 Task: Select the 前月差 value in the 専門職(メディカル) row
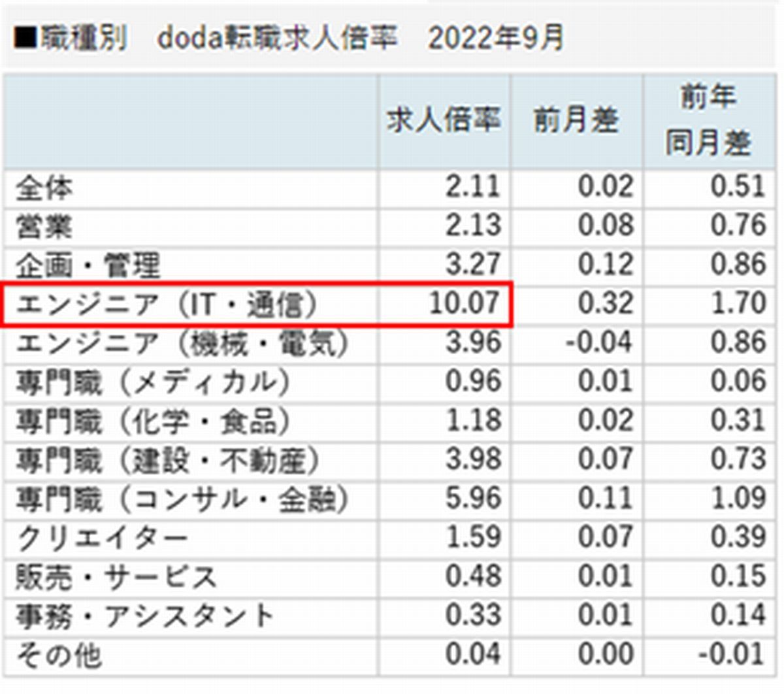click(x=606, y=381)
